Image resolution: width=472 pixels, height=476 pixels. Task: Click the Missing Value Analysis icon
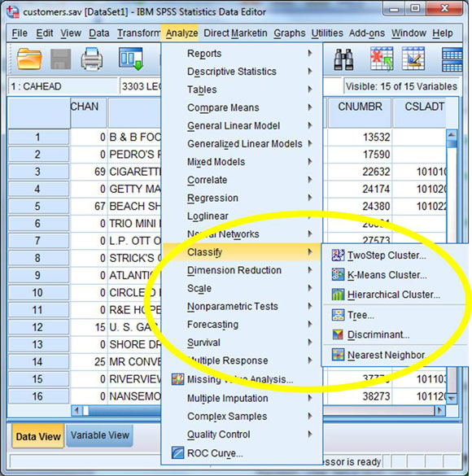point(177,379)
